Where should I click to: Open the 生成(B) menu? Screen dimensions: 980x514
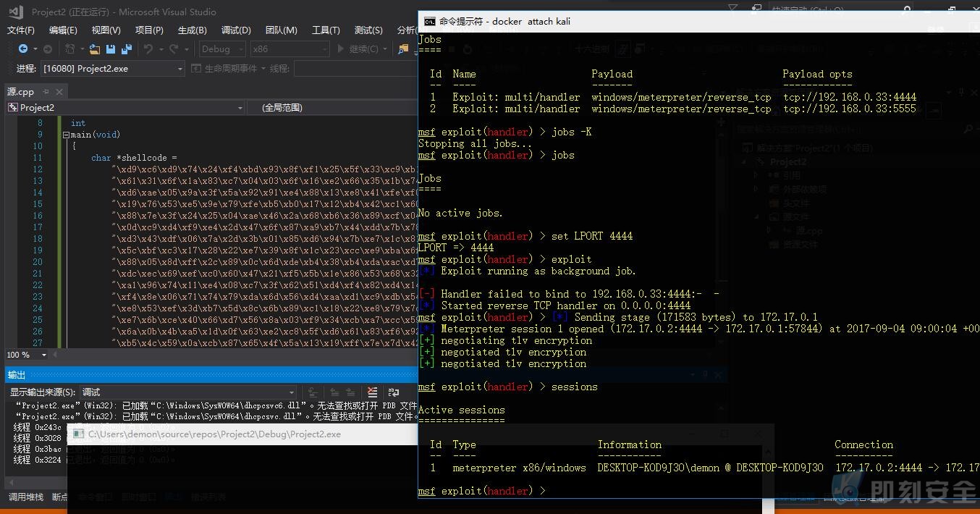pyautogui.click(x=193, y=30)
